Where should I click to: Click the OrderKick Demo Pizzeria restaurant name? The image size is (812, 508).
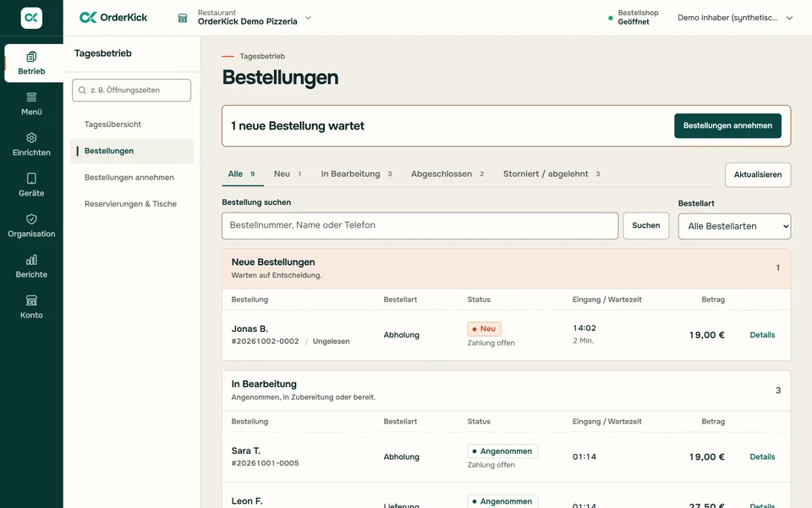pos(248,21)
